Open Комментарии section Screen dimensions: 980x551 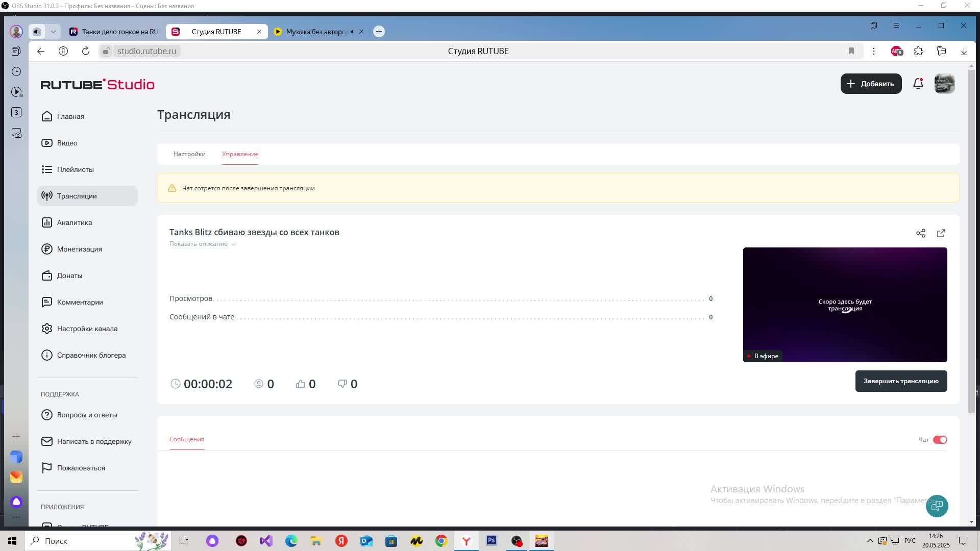pos(87,302)
